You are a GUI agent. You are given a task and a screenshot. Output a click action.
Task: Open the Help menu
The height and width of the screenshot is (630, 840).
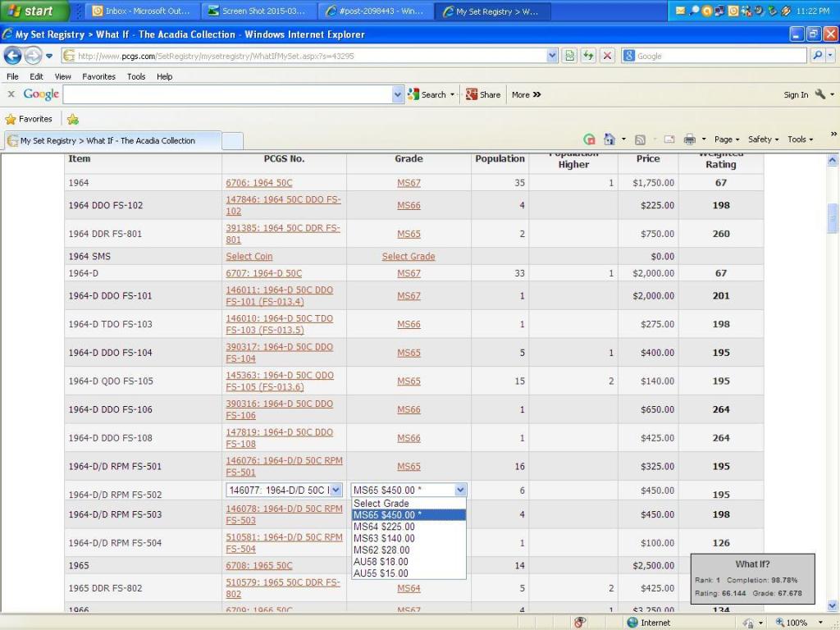[x=164, y=76]
